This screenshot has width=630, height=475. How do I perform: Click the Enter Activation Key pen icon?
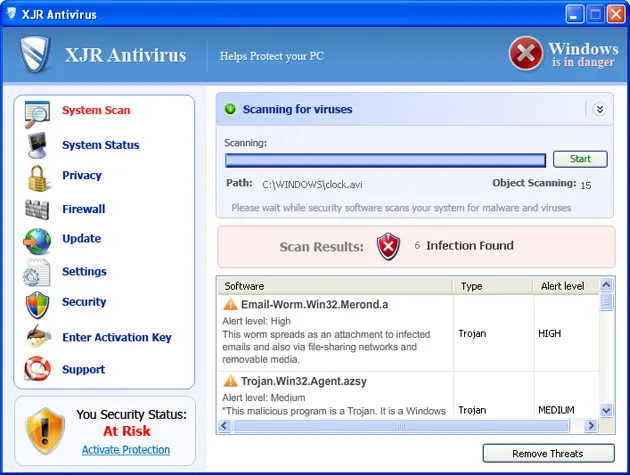37,337
